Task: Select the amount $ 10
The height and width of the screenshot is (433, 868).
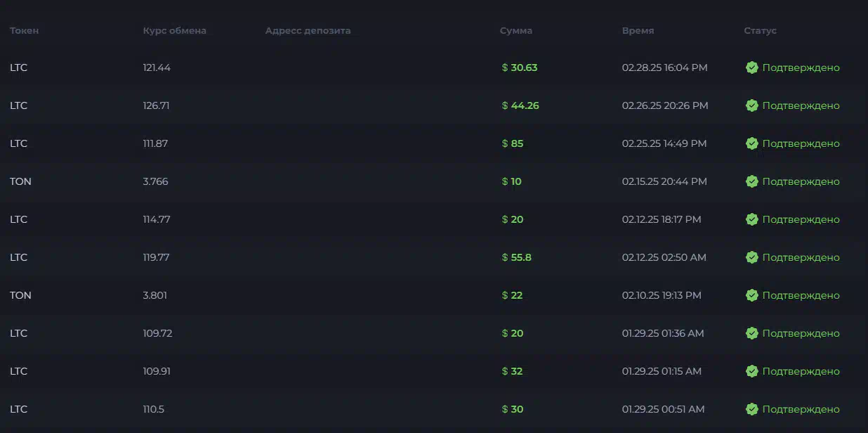Action: tap(512, 181)
